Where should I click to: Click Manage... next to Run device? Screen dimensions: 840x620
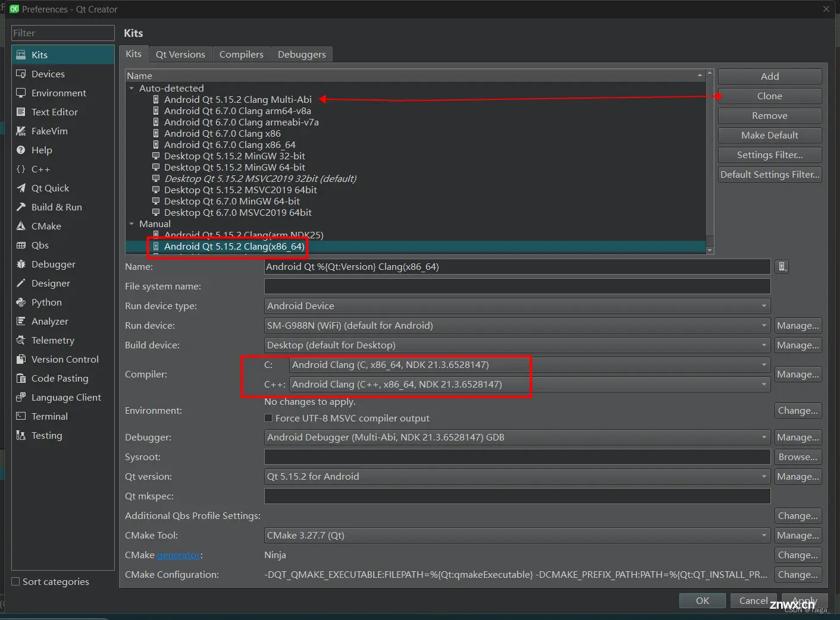click(x=798, y=325)
